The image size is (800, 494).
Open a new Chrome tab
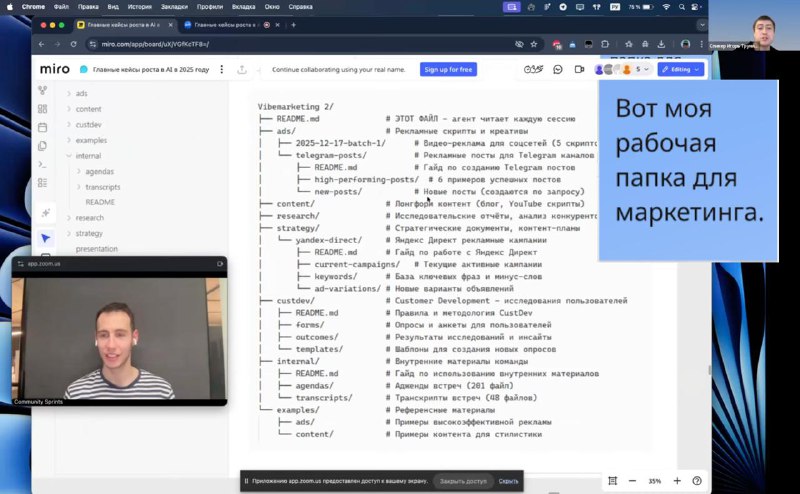point(293,24)
